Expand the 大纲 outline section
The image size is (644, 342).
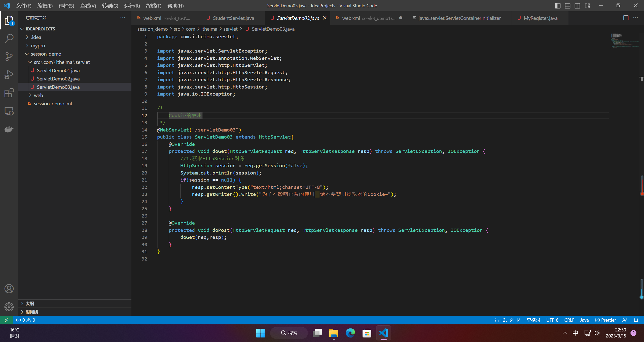(30, 304)
